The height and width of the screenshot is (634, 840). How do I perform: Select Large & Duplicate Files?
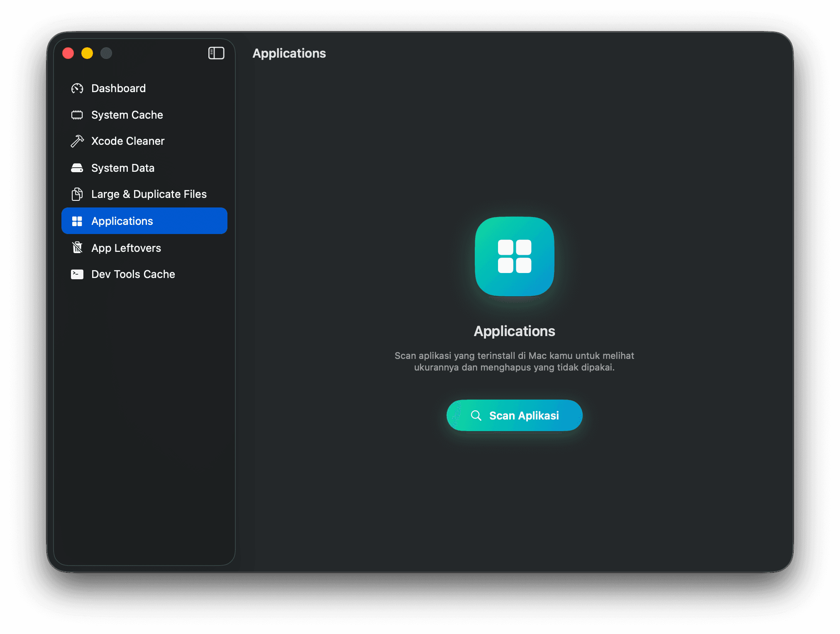(x=144, y=194)
